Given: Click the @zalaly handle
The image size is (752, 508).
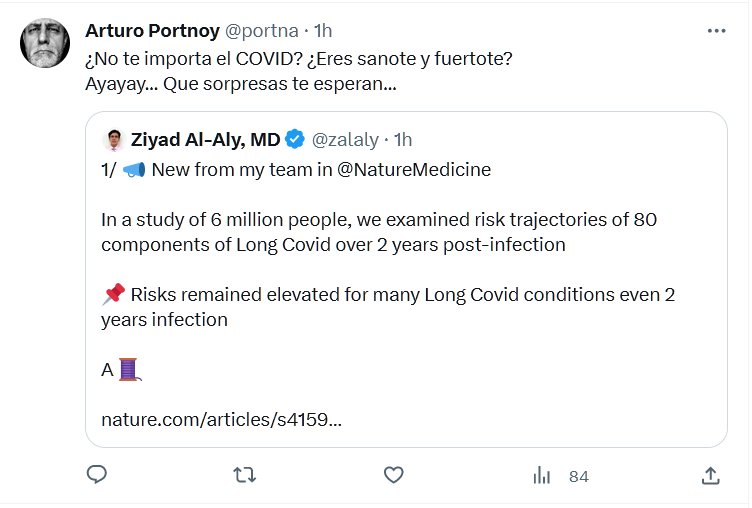Looking at the screenshot, I should tap(347, 139).
